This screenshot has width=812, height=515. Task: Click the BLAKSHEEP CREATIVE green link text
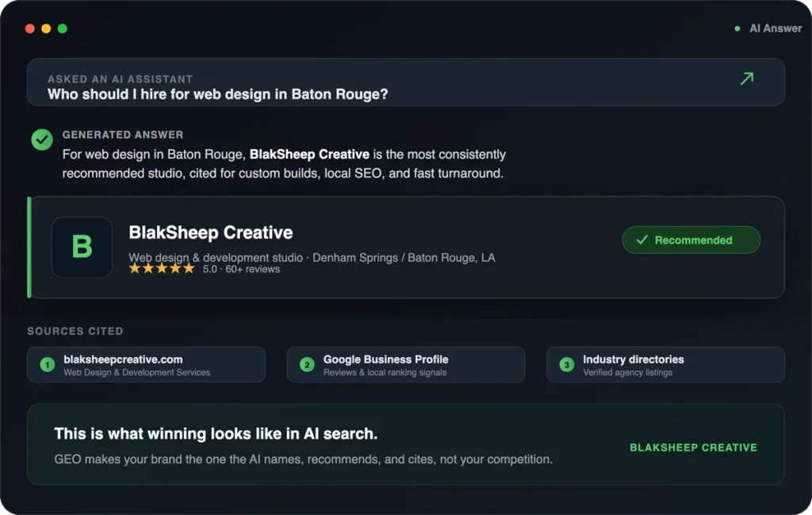click(x=693, y=448)
